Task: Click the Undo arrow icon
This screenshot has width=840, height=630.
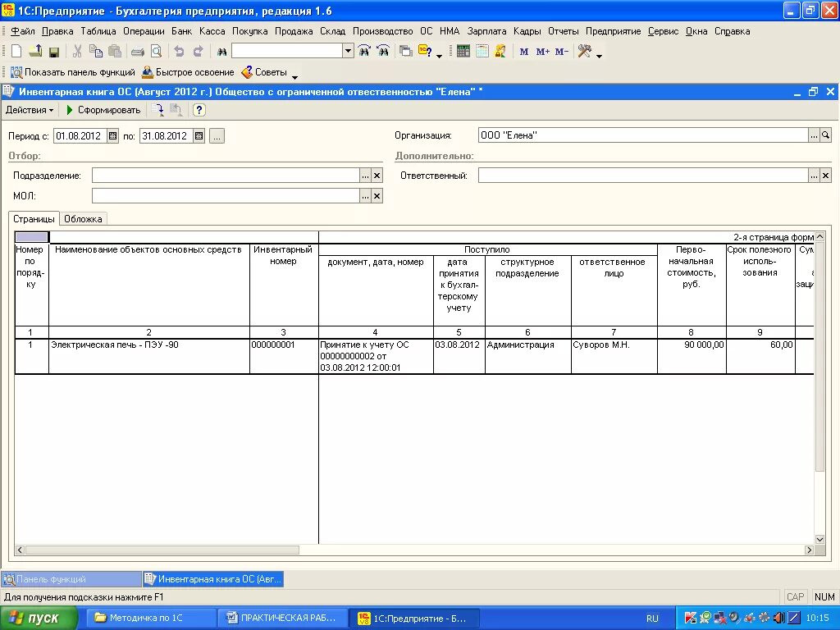Action: [x=179, y=52]
